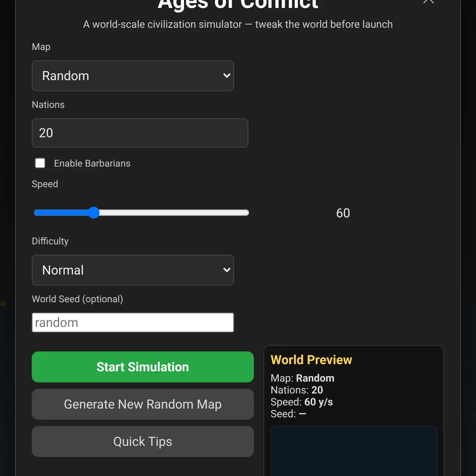The width and height of the screenshot is (476, 476).
Task: Click the World Preview heading
Action: coord(311,360)
